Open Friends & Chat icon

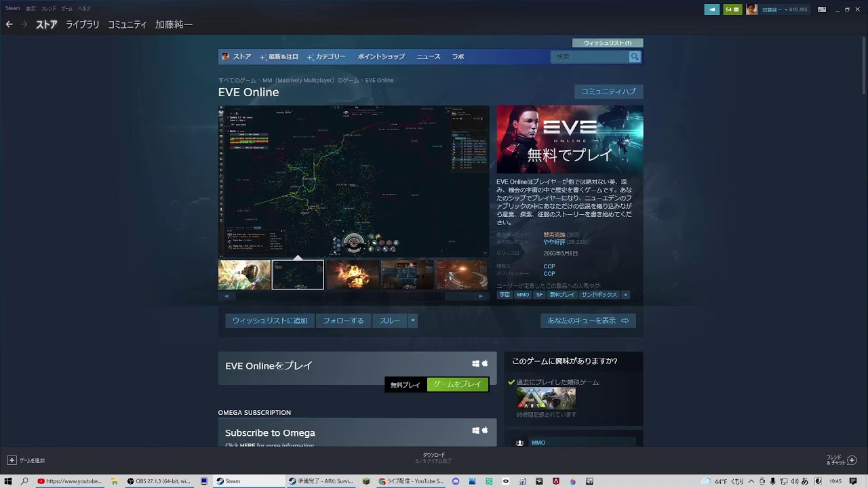[852, 460]
